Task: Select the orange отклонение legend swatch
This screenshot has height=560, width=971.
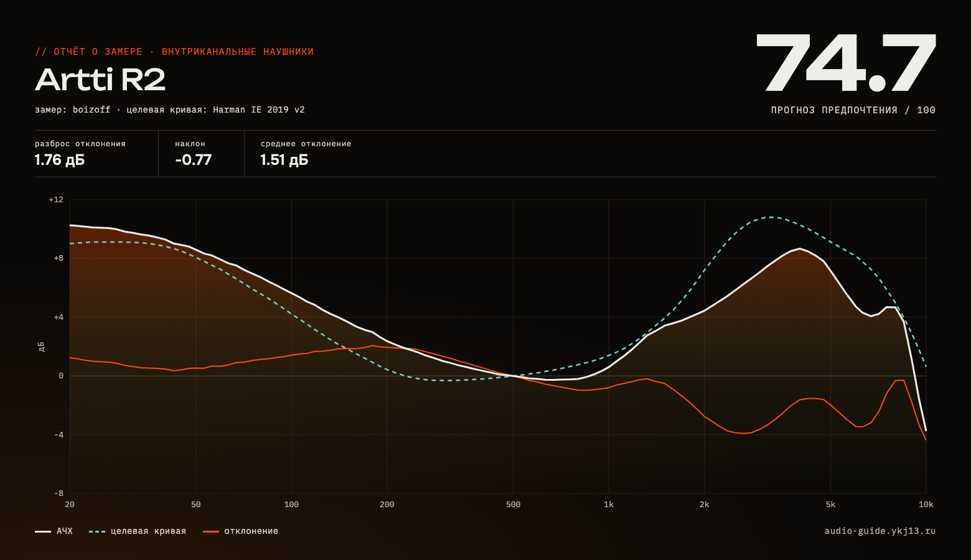Action: click(211, 531)
